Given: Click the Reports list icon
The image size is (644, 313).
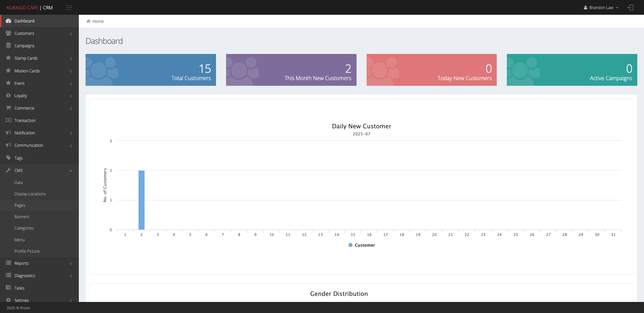Looking at the screenshot, I should (8, 263).
